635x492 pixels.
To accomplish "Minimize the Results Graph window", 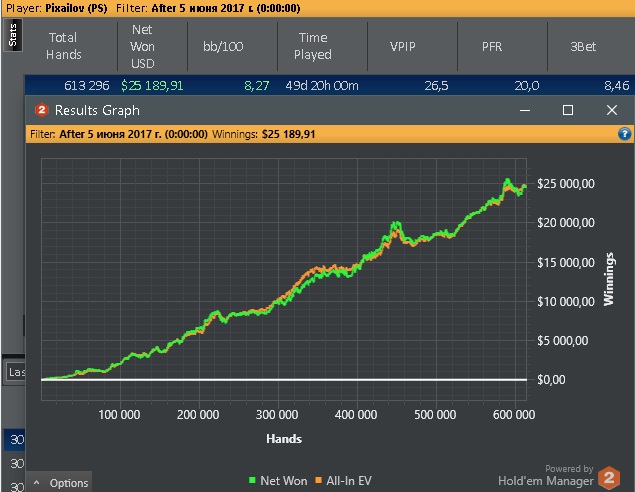I will [525, 110].
